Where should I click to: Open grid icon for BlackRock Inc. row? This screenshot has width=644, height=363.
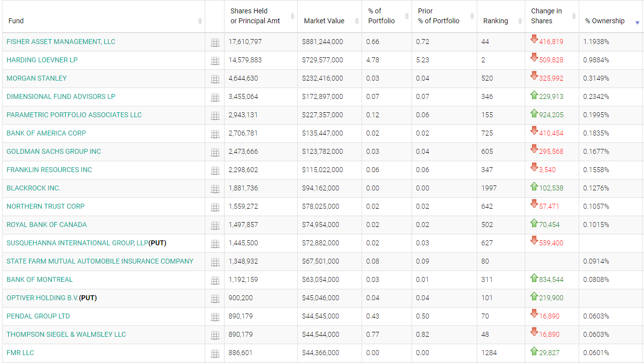[x=215, y=189]
